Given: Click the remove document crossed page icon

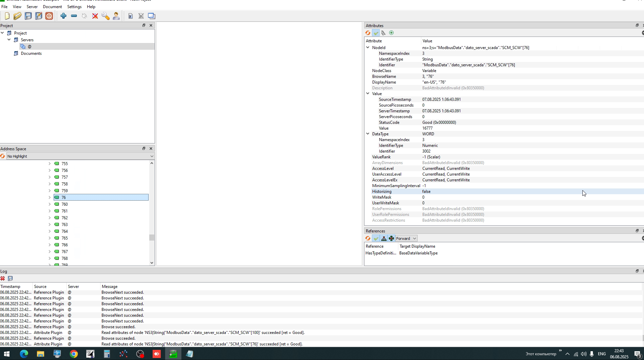Looking at the screenshot, I should pyautogui.click(x=141, y=16).
